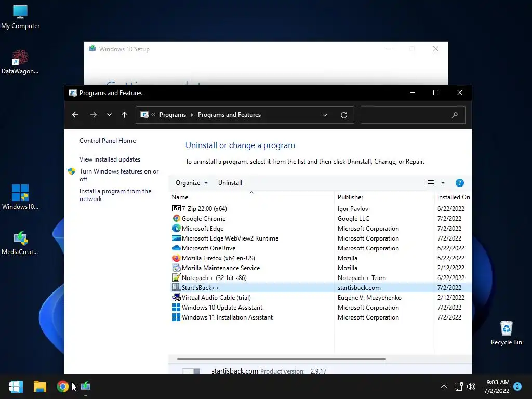Click the Uninstall toolbar button
The image size is (532, 399).
[x=230, y=183]
